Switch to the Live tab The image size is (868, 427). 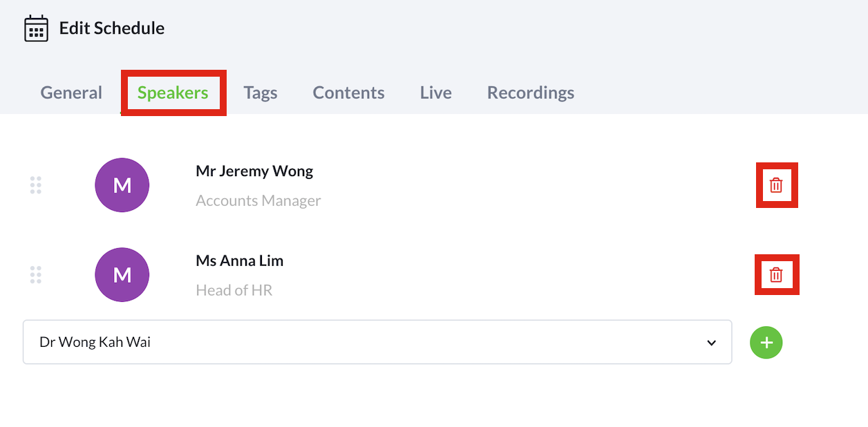(436, 93)
